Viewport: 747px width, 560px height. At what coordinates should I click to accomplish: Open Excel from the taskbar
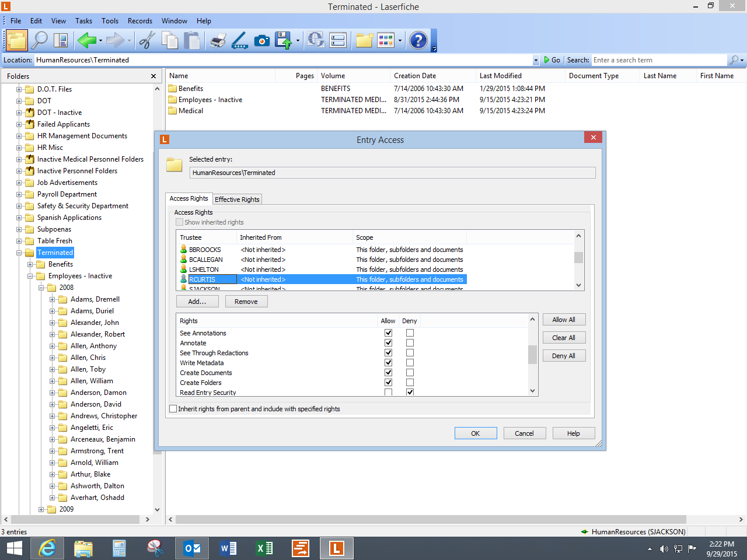click(264, 548)
